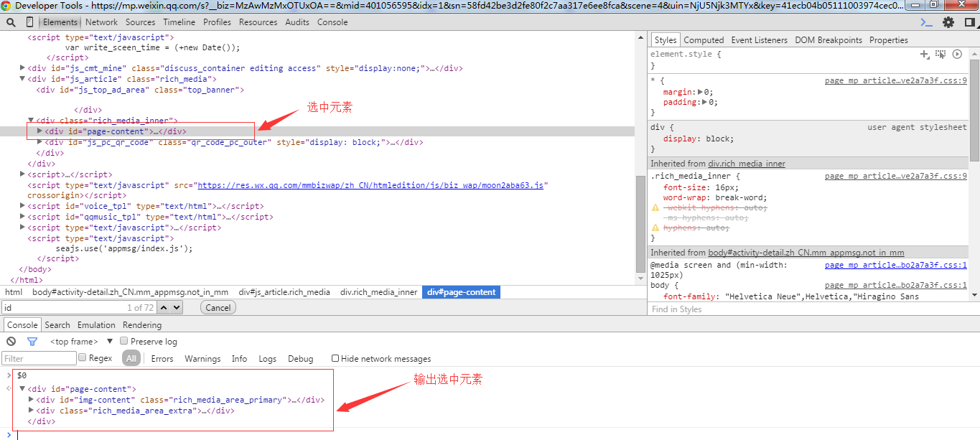Click the warning icon beside -webkit-hyphens

[x=655, y=207]
